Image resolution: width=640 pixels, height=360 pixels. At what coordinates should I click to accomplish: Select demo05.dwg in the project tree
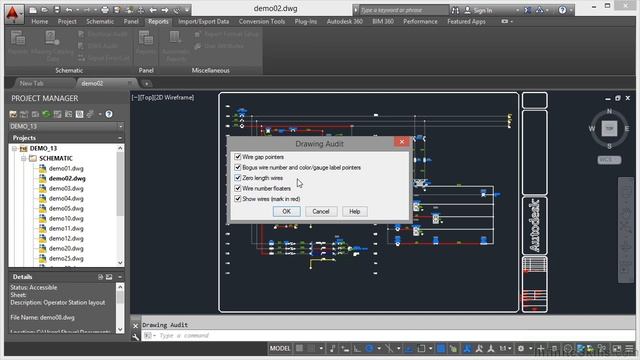click(66, 209)
